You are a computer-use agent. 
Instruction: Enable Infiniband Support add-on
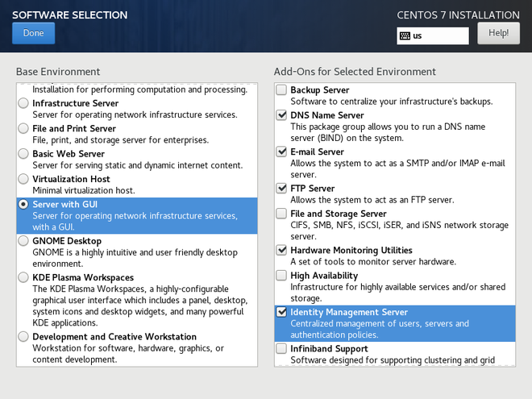[281, 348]
